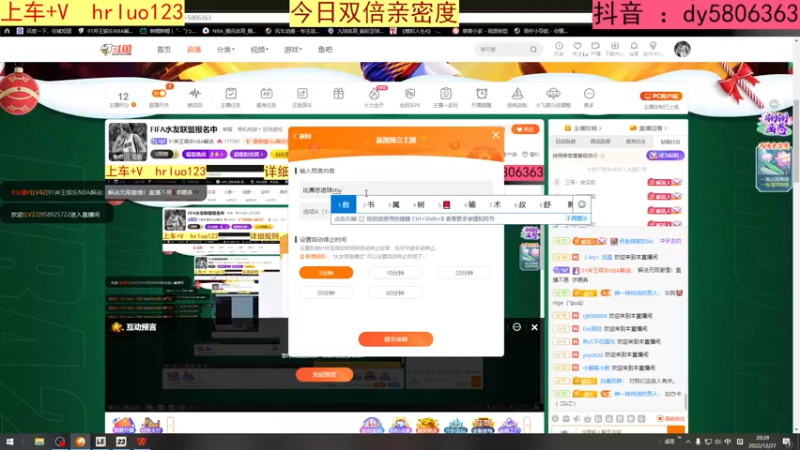Screen dimensions: 800x450
Task: Open the go-live camera icon in top bar
Action: (x=595, y=46)
